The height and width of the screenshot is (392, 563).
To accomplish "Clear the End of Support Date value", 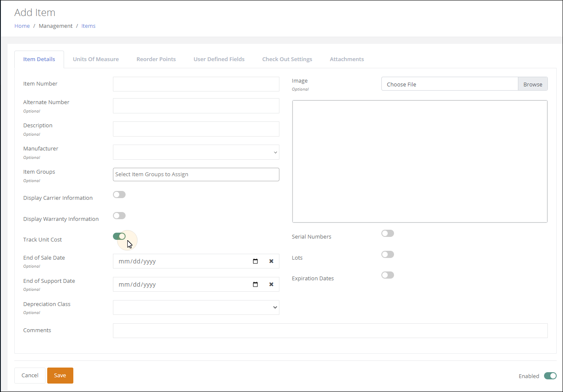I will pos(271,285).
